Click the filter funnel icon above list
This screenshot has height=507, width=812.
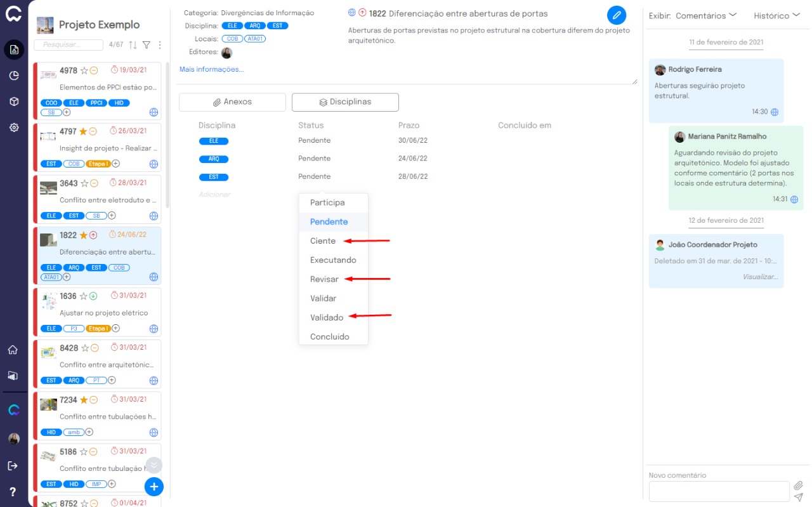(x=147, y=45)
